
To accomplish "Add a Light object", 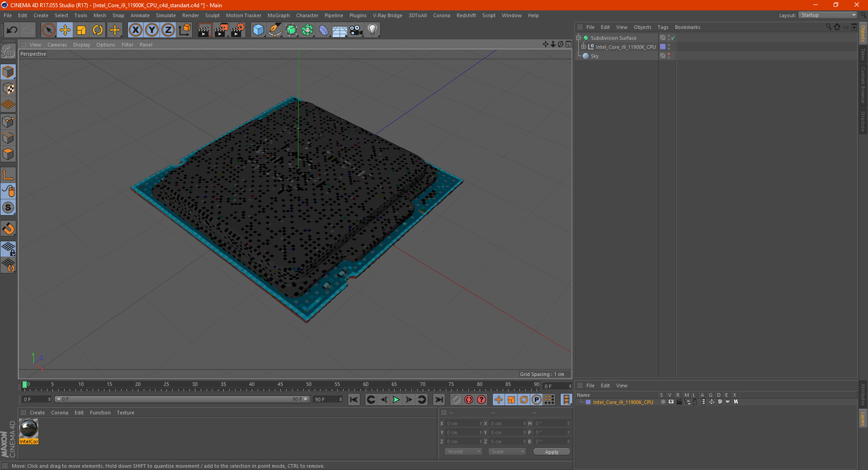I will tap(373, 30).
